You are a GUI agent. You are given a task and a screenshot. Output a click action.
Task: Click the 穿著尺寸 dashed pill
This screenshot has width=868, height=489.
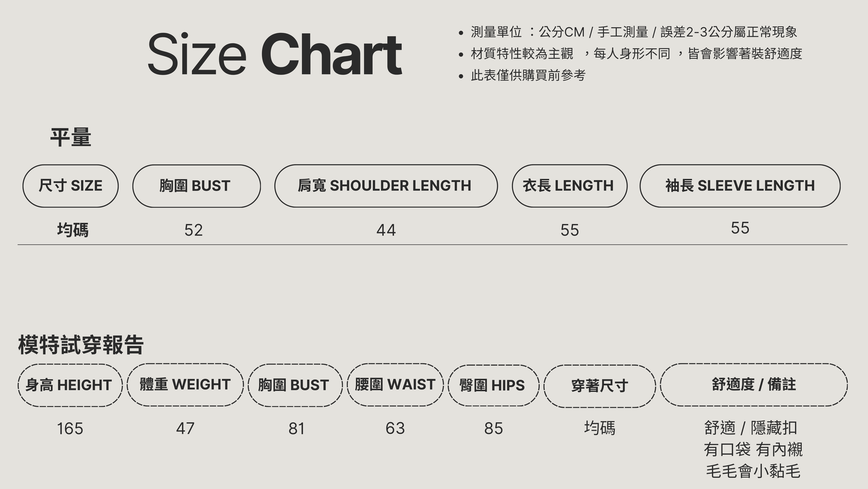coord(600,386)
